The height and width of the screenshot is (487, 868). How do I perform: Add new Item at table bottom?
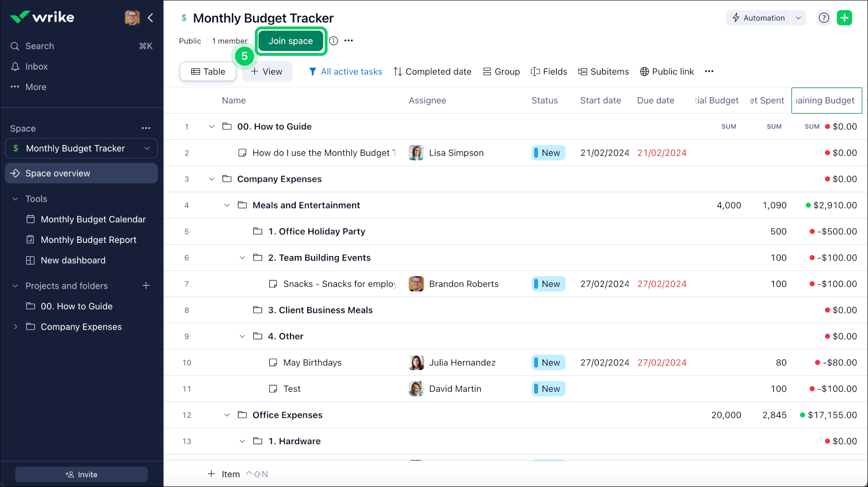[x=224, y=474]
